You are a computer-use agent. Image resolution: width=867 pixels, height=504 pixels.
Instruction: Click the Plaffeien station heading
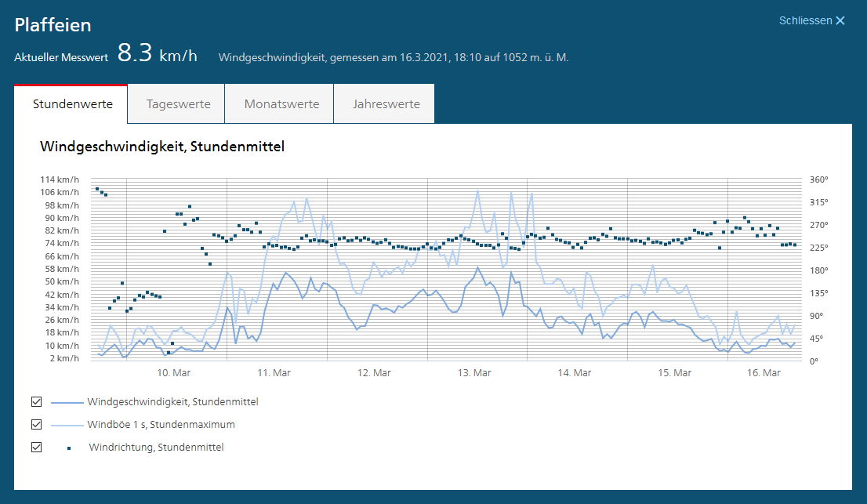[x=53, y=25]
